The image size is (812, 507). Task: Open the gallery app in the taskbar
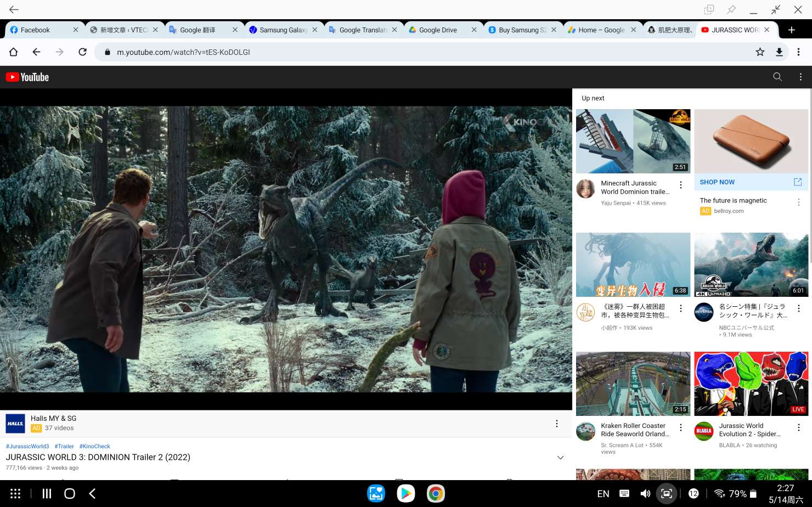[x=376, y=494]
